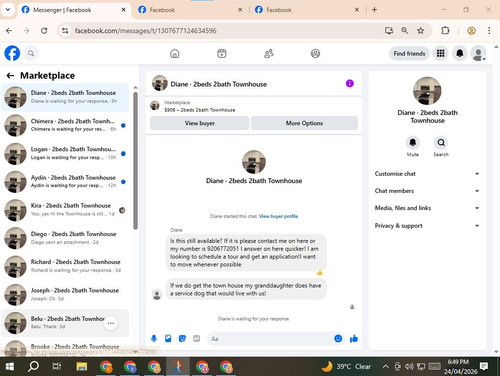500x376 pixels.
Task: Click the message input field Aa
Action: pyautogui.click(x=270, y=339)
